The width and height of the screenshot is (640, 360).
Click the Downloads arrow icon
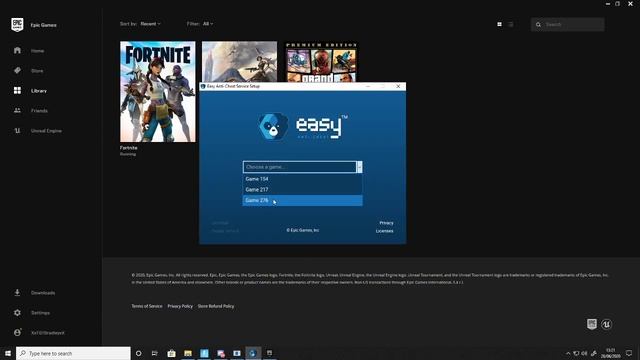point(17,293)
